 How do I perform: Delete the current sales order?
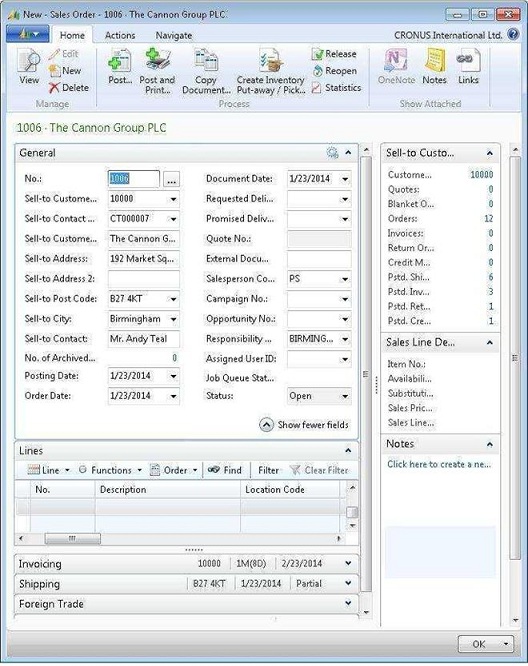(x=69, y=87)
